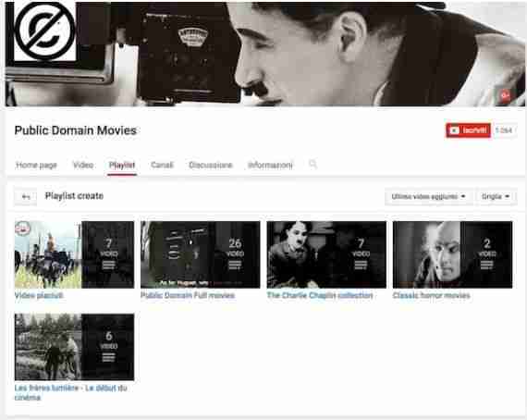Open the Discussione tab
Image resolution: width=527 pixels, height=420 pixels.
point(211,165)
